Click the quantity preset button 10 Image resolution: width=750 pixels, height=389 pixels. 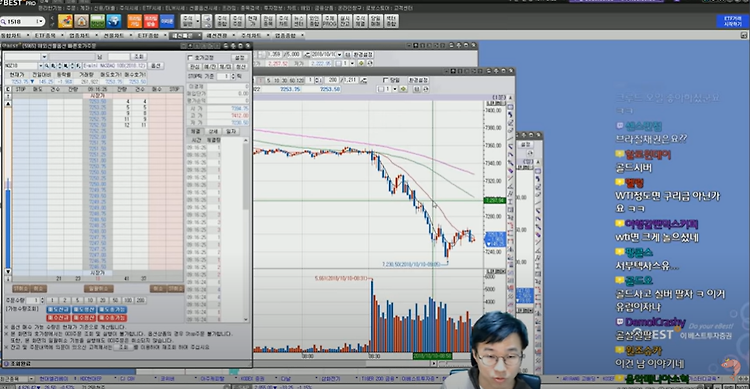tap(90, 300)
